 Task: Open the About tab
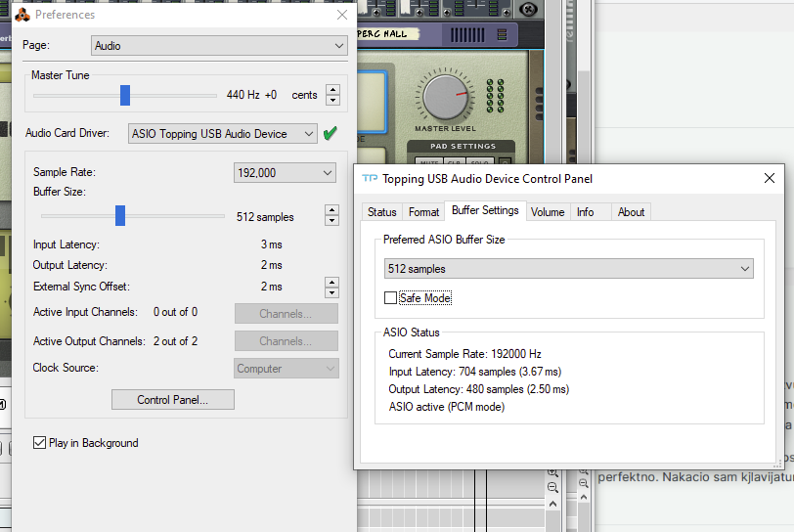click(x=631, y=212)
